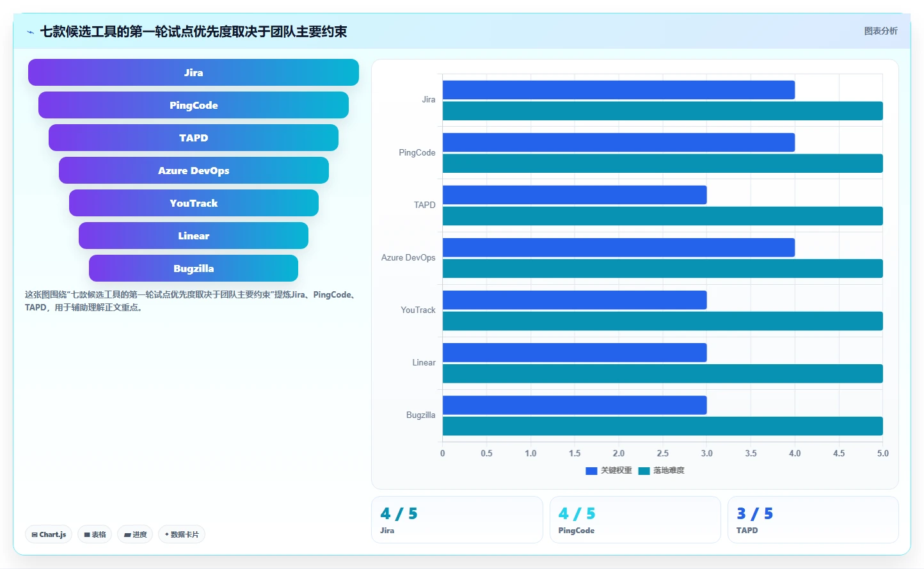Click Azure DevOps teal 落地难度 bar
This screenshot has height=569, width=924.
click(x=663, y=268)
